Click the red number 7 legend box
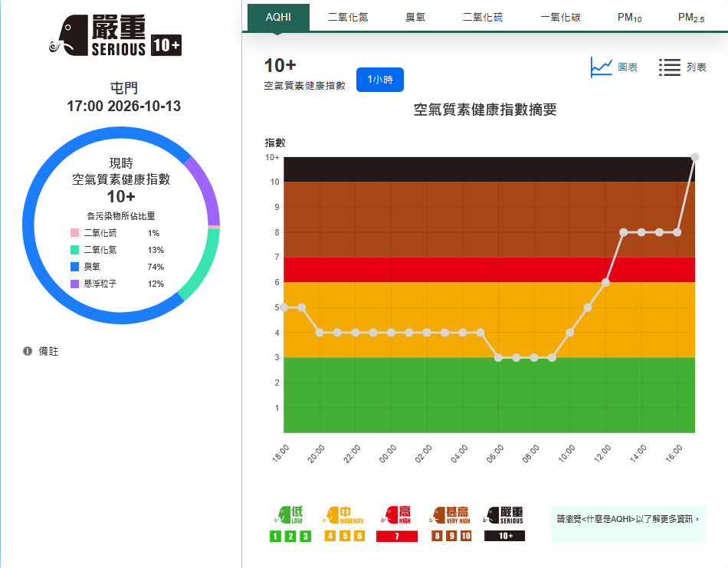Screen dimensions: 728x568 pyautogui.click(x=397, y=536)
